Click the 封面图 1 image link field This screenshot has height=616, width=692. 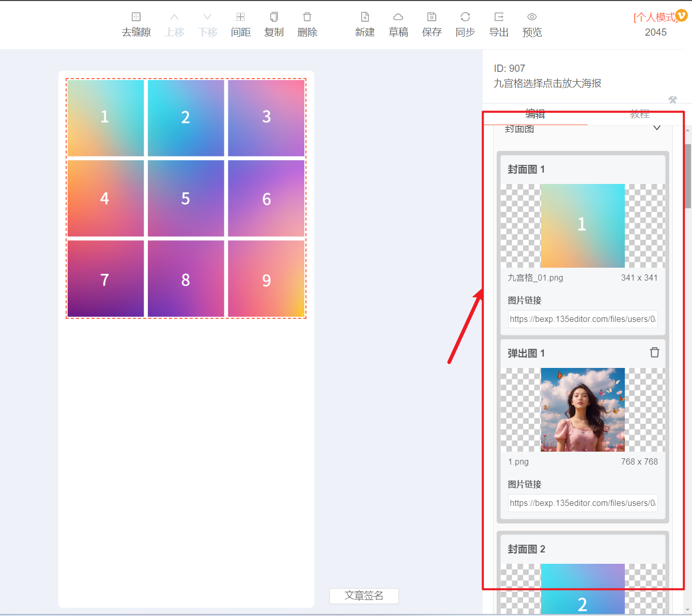[x=583, y=319]
